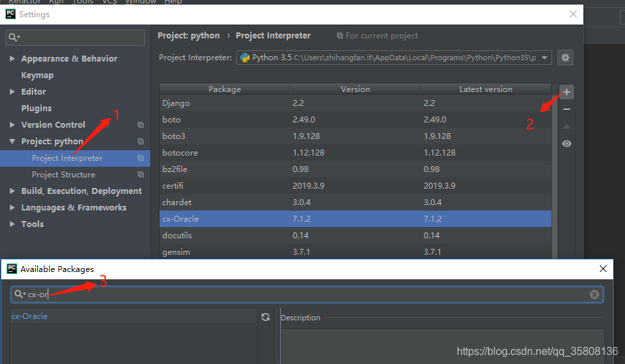Select the boto3 package row
The height and width of the screenshot is (364, 625).
(355, 136)
